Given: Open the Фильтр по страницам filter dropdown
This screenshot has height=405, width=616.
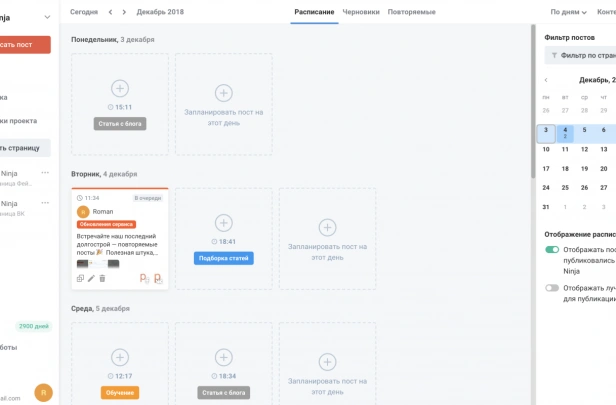Looking at the screenshot, I should pyautogui.click(x=580, y=55).
